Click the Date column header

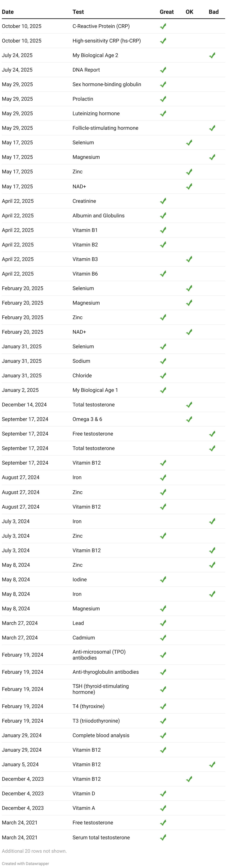(8, 12)
